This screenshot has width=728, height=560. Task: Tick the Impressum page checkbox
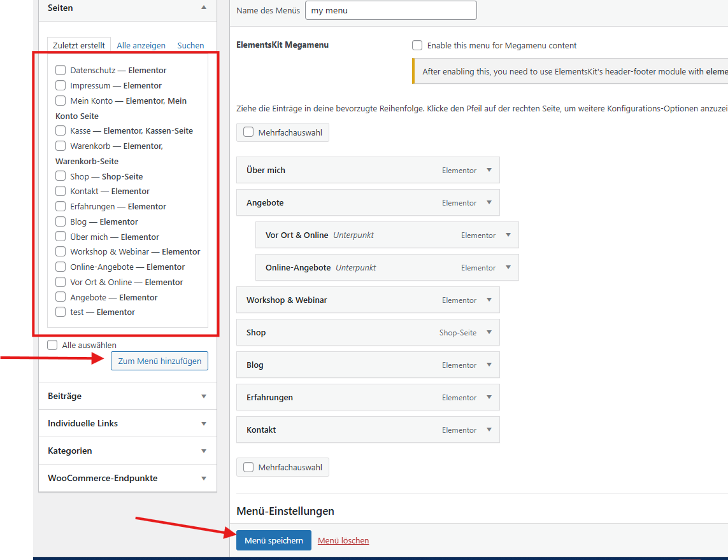pyautogui.click(x=61, y=85)
